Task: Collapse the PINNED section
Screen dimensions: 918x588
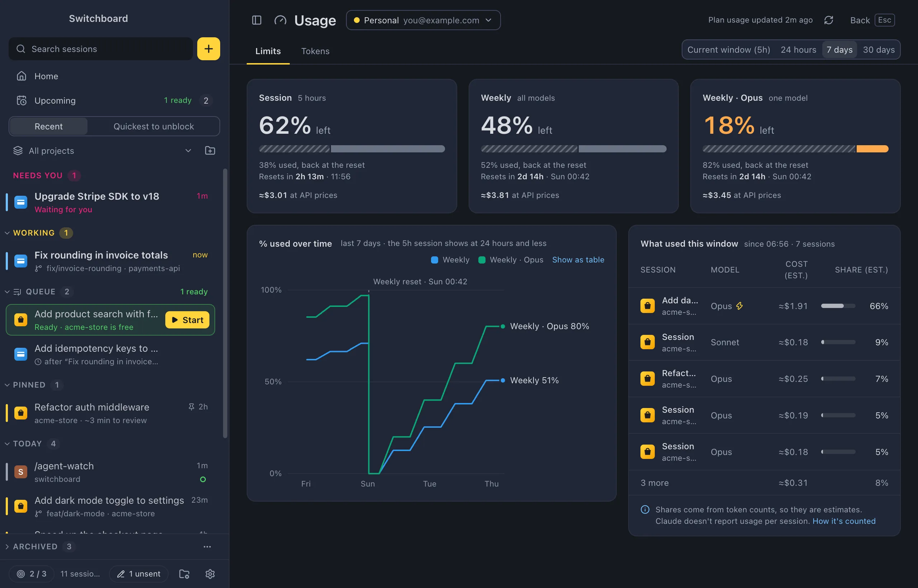Action: point(7,385)
